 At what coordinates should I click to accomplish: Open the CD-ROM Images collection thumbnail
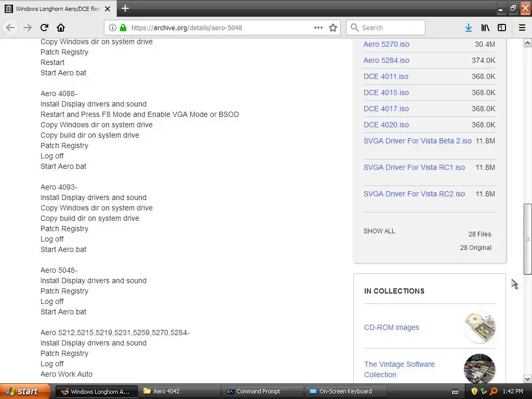click(x=480, y=327)
